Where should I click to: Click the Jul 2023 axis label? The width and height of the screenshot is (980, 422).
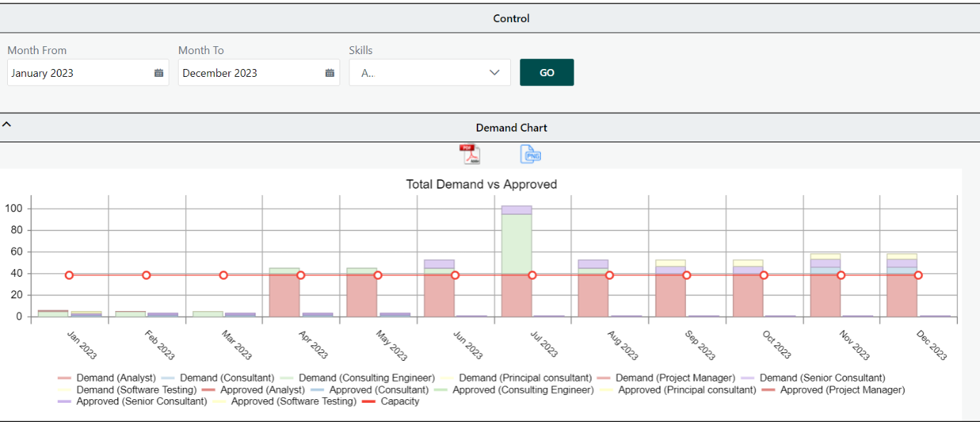545,344
